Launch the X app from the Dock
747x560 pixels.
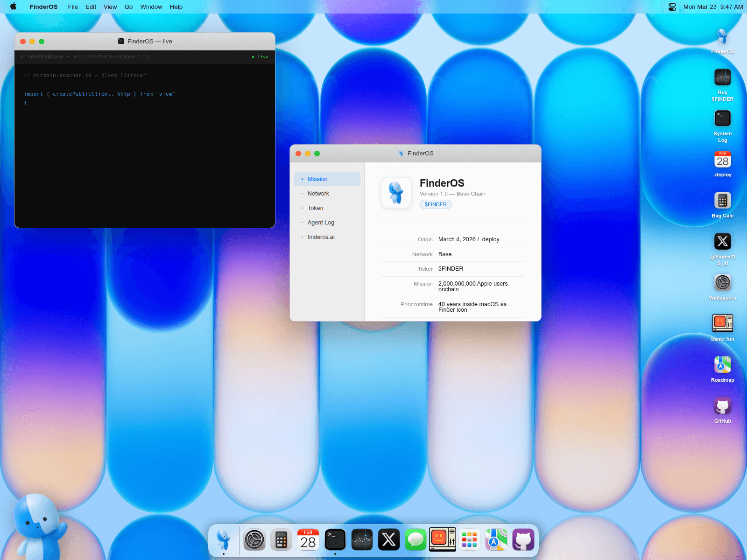coord(388,539)
